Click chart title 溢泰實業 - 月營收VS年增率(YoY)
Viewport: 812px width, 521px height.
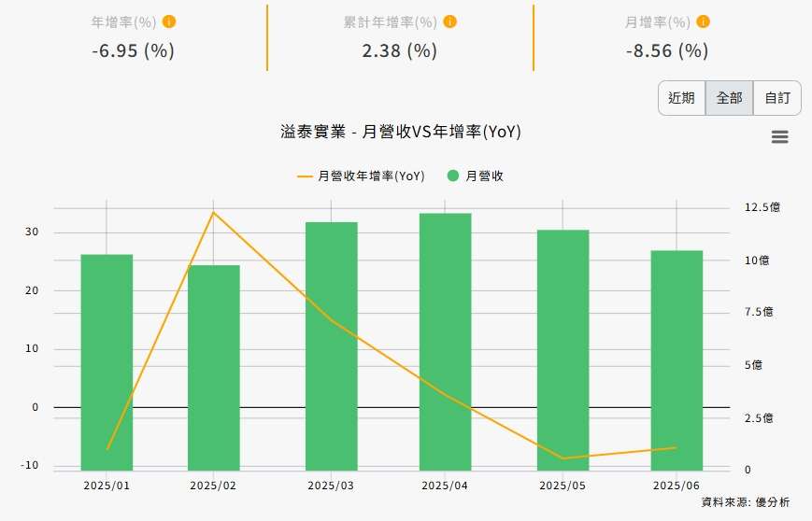tap(401, 132)
